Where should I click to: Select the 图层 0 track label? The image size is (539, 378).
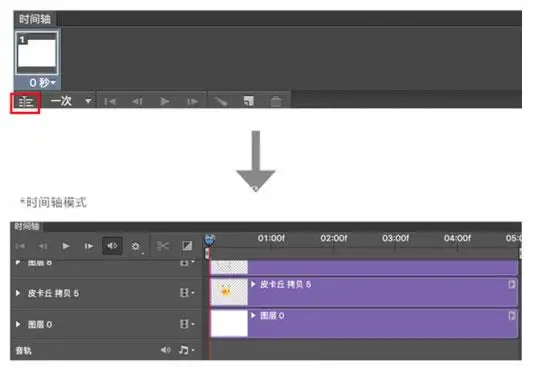(40, 324)
